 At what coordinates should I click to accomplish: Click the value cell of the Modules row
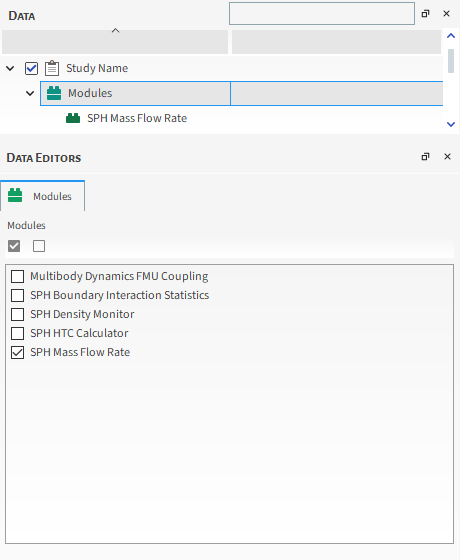(x=337, y=94)
